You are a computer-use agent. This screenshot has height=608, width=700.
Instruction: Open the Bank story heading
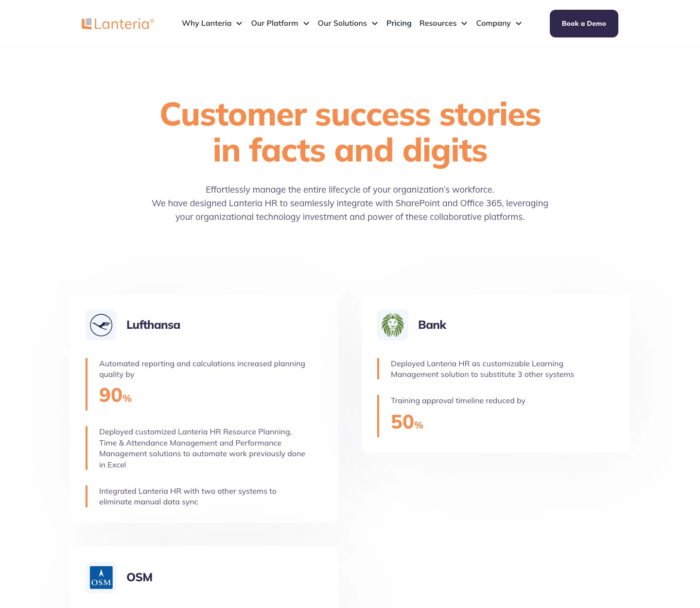(432, 325)
